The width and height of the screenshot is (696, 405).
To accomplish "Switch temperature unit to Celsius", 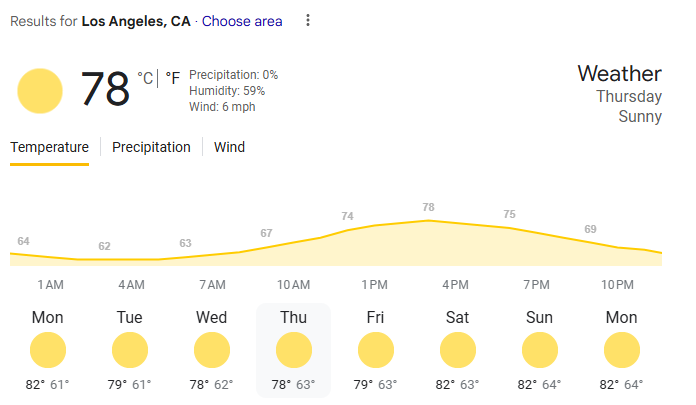I will [x=146, y=77].
